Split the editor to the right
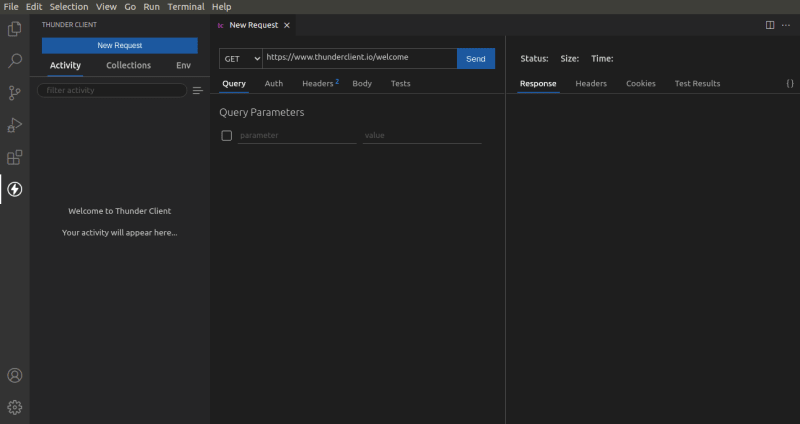 pos(770,25)
